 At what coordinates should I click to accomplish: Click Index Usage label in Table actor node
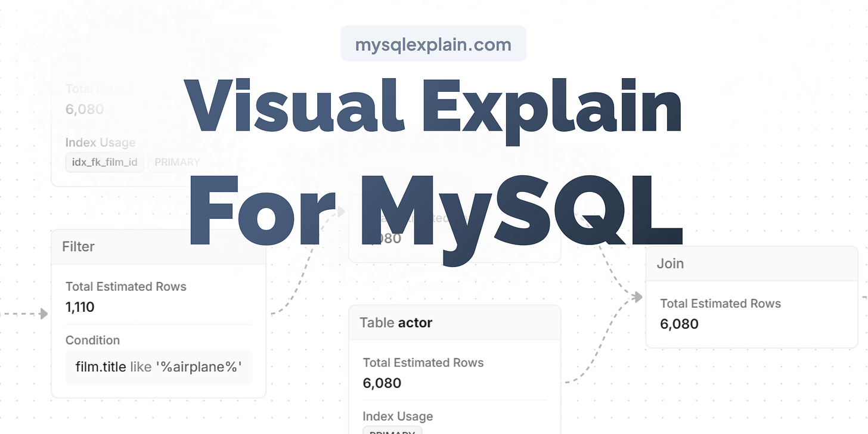(x=398, y=416)
